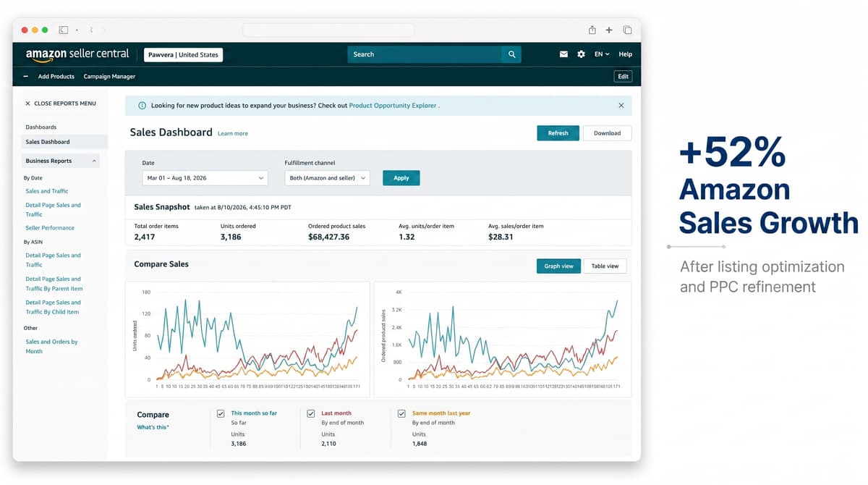Image resolution: width=868 pixels, height=485 pixels.
Task: Open the EN language dropdown
Action: click(602, 54)
